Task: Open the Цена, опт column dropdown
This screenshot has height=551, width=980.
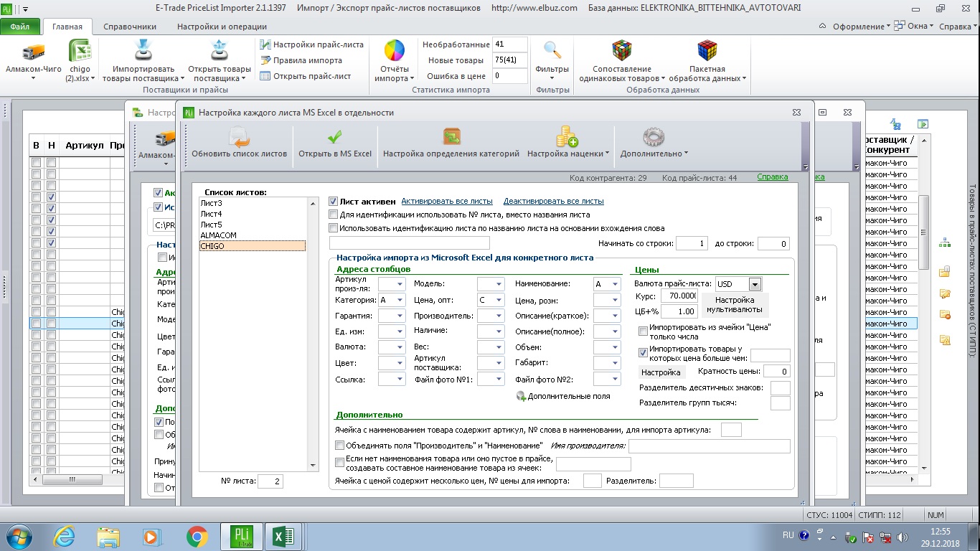Action: (x=499, y=300)
